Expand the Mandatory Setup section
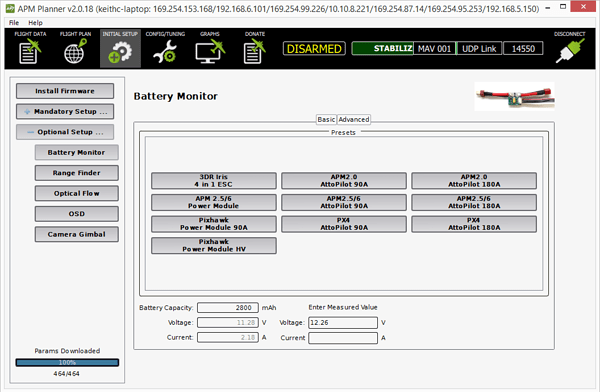Screen dimensions: 600x392 65,111
